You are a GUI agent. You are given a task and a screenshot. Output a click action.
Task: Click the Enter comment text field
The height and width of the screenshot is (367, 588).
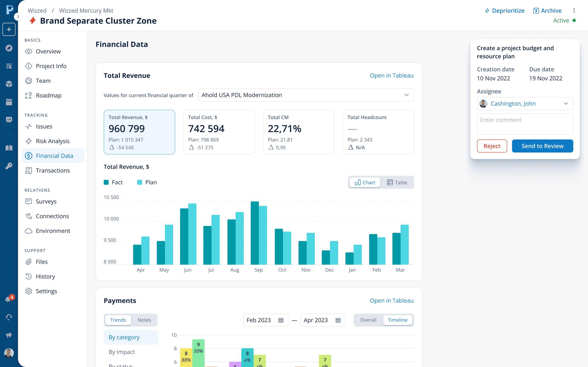pyautogui.click(x=525, y=124)
